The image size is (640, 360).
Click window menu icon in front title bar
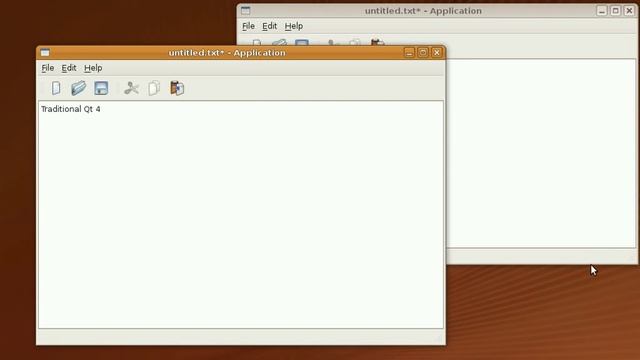(x=45, y=53)
